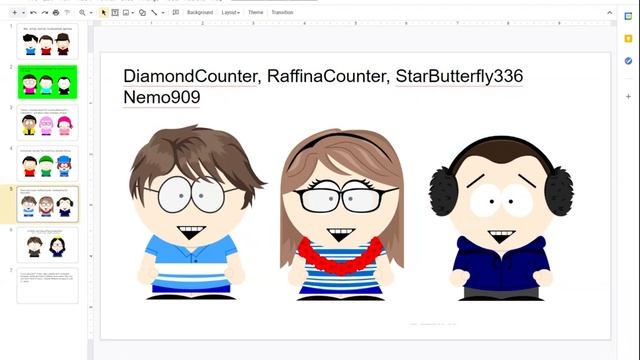Select the Line tool icon
This screenshot has height=360, width=640.
point(154,13)
